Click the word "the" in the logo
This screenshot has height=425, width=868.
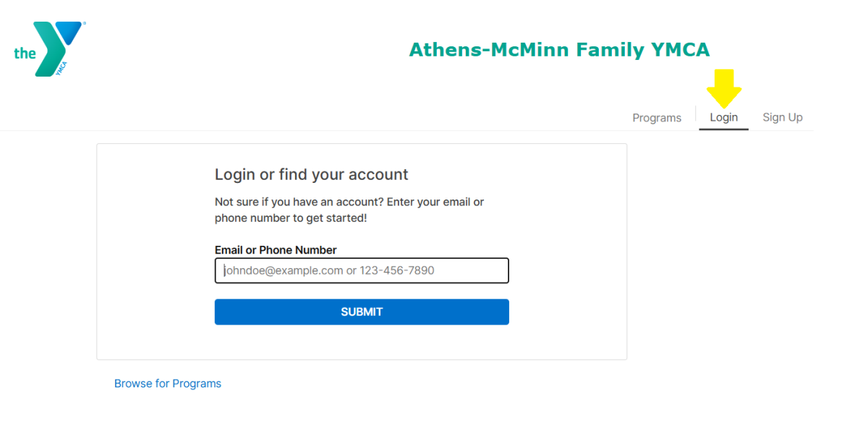pos(25,53)
